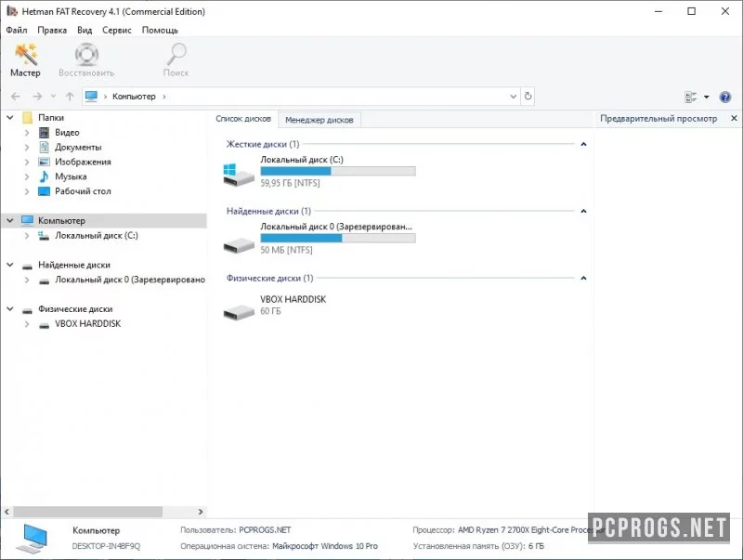Screen dimensions: 743x560
Task: Expand the Изображения folder node
Action: pyautogui.click(x=27, y=162)
